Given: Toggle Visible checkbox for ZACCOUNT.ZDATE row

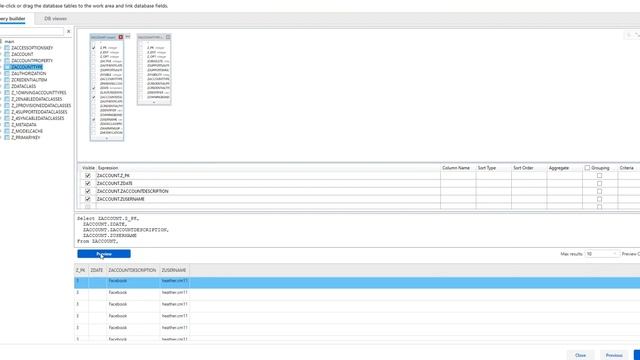Looking at the screenshot, I should pos(88,183).
